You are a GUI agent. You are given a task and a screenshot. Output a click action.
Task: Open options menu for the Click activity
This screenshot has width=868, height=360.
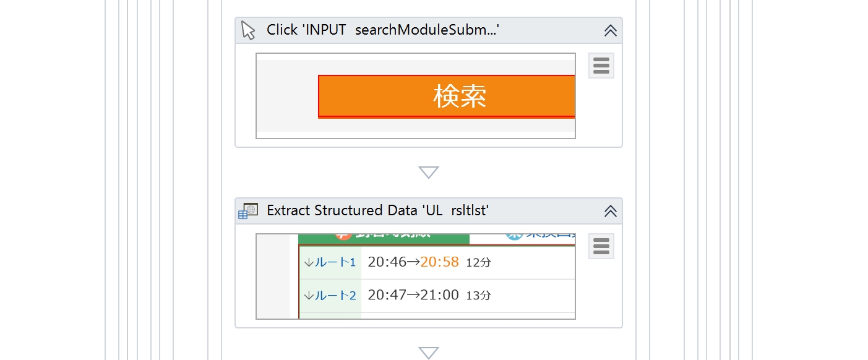coord(601,66)
